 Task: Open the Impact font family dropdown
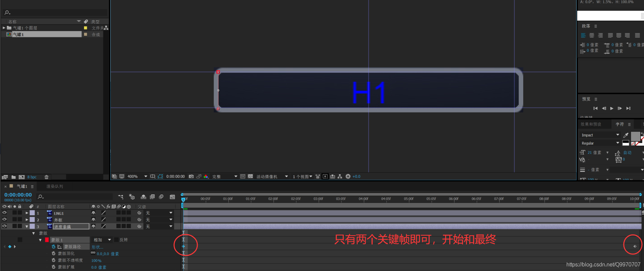click(x=600, y=135)
